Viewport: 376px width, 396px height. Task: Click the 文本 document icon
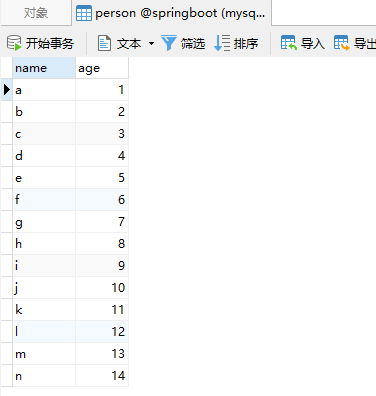click(x=104, y=43)
